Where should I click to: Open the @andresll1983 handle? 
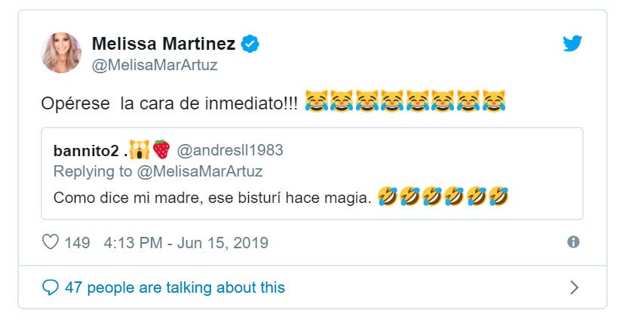point(229,150)
